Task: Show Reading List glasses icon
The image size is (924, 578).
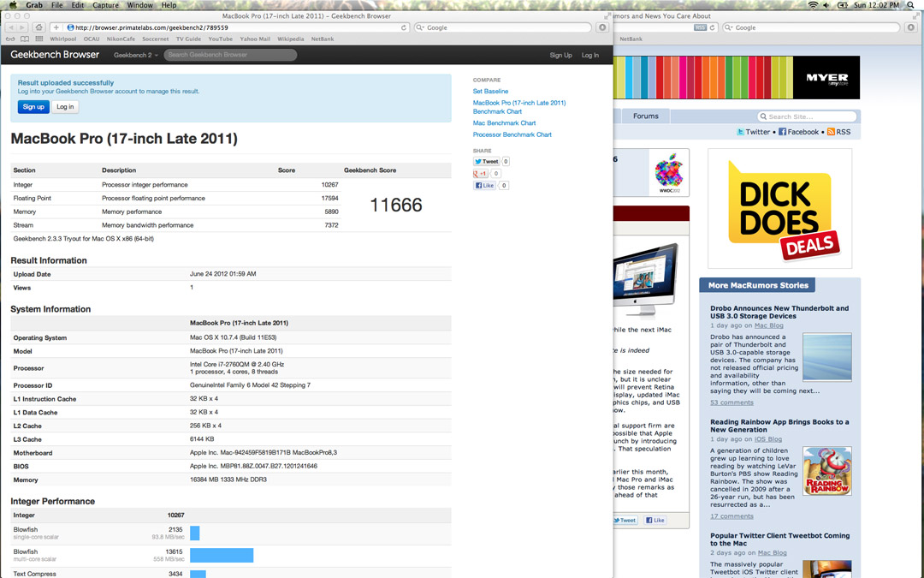Action: (10, 39)
